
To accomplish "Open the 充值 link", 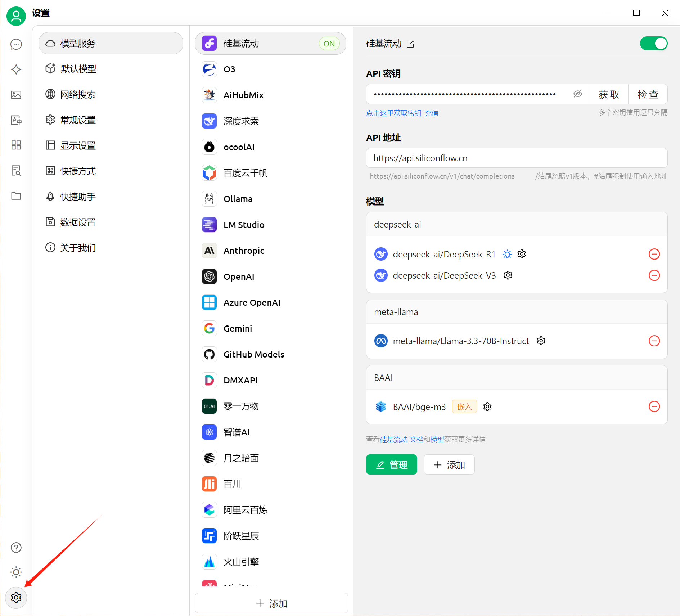I will (432, 113).
